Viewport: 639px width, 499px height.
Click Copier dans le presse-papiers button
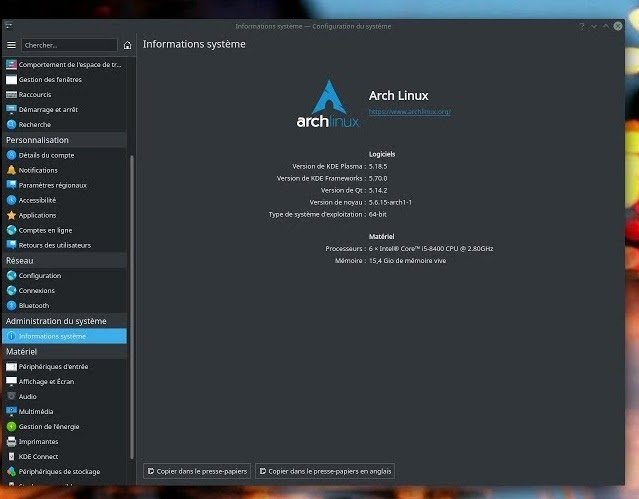197,471
